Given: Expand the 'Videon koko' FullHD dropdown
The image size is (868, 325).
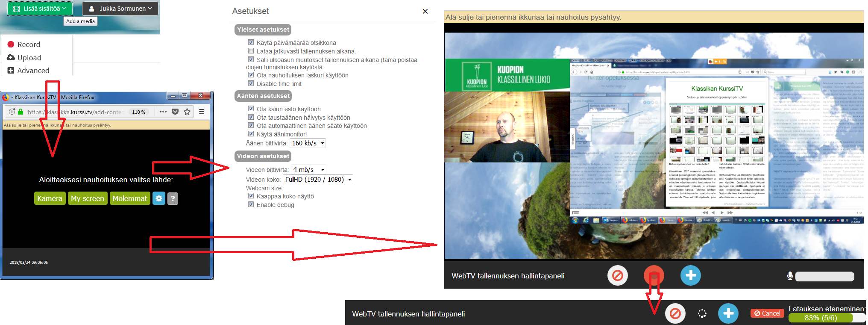Looking at the screenshot, I should click(x=318, y=180).
